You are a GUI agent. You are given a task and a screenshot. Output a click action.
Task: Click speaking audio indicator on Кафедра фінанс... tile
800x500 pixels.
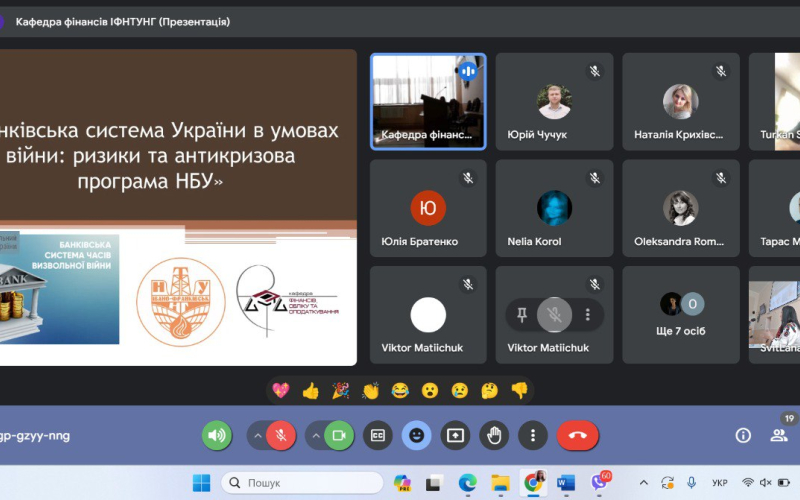(467, 71)
